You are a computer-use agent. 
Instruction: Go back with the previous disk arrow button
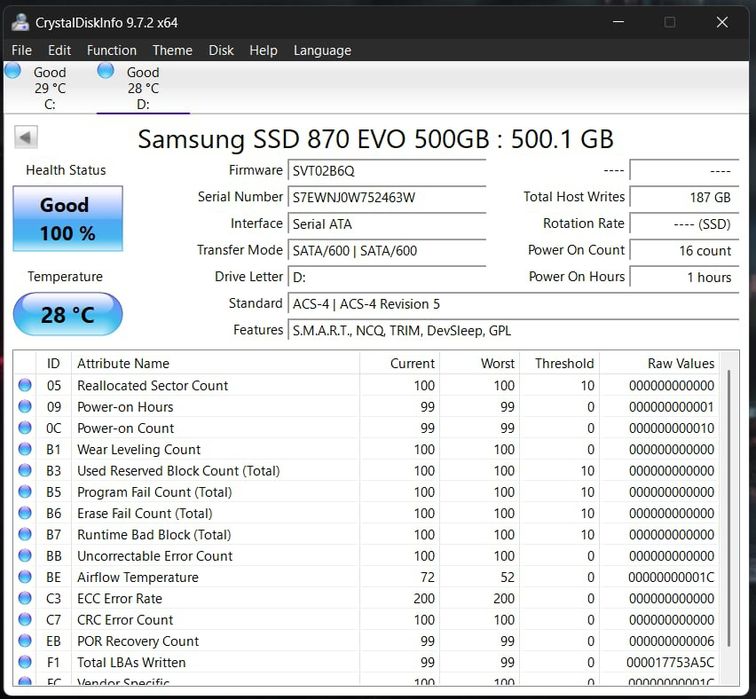[26, 137]
